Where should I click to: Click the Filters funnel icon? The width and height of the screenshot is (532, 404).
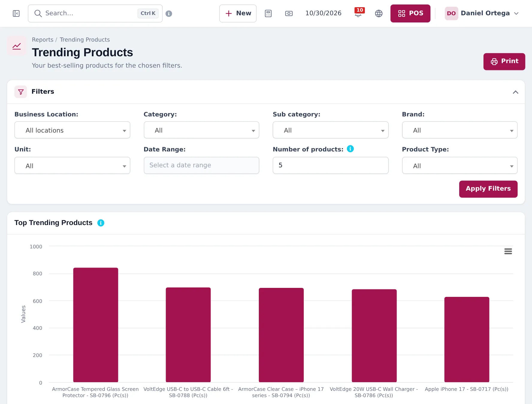click(x=21, y=92)
